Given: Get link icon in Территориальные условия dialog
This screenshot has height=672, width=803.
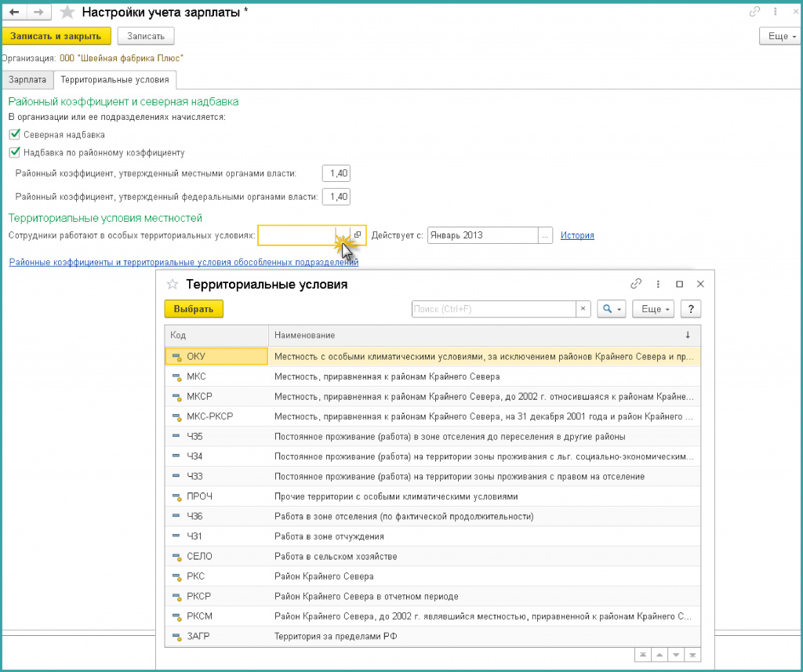Looking at the screenshot, I should coord(636,284).
